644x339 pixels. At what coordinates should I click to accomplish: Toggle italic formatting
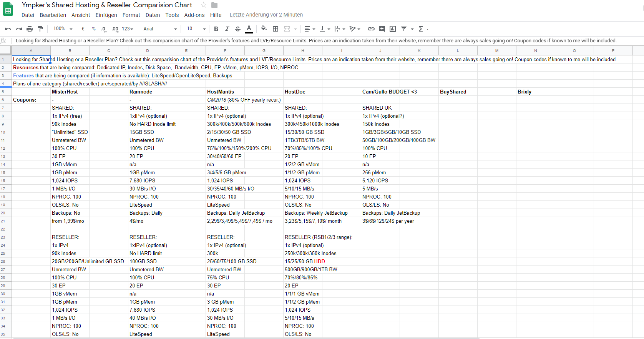pyautogui.click(x=227, y=29)
